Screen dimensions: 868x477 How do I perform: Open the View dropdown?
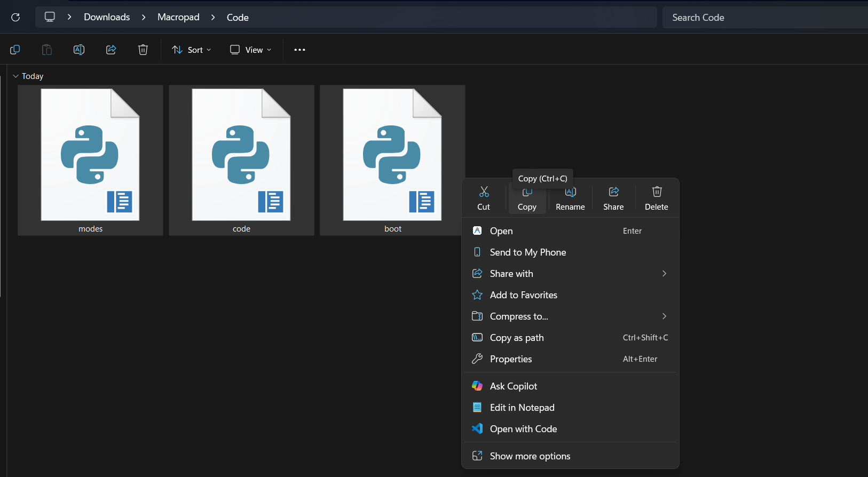click(x=250, y=50)
